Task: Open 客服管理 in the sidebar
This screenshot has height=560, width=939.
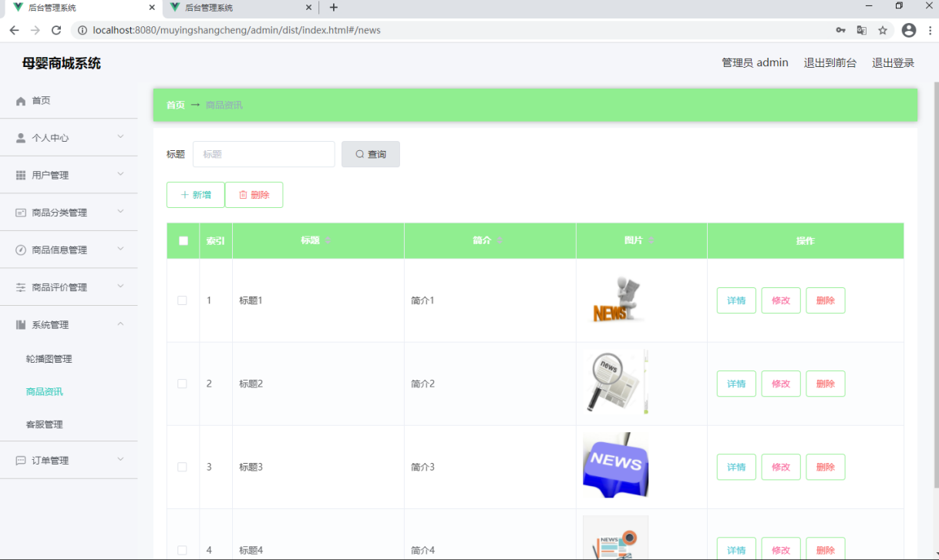Action: point(45,424)
